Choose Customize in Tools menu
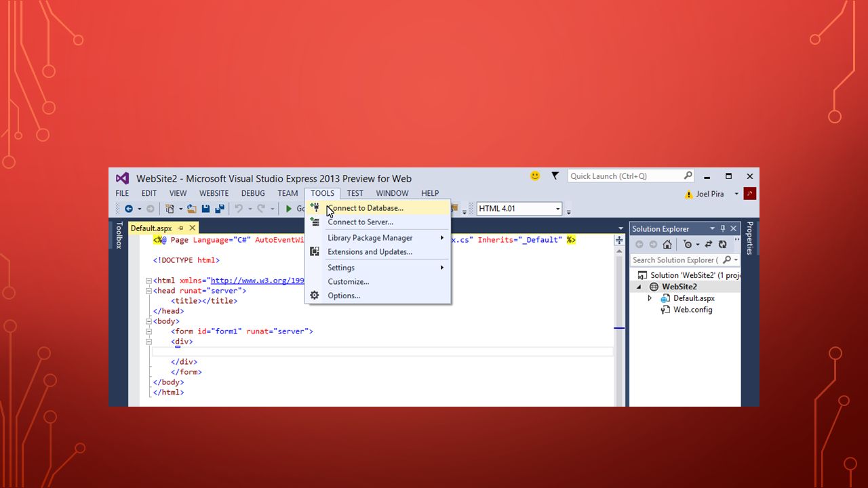This screenshot has width=868, height=488. pos(378,281)
